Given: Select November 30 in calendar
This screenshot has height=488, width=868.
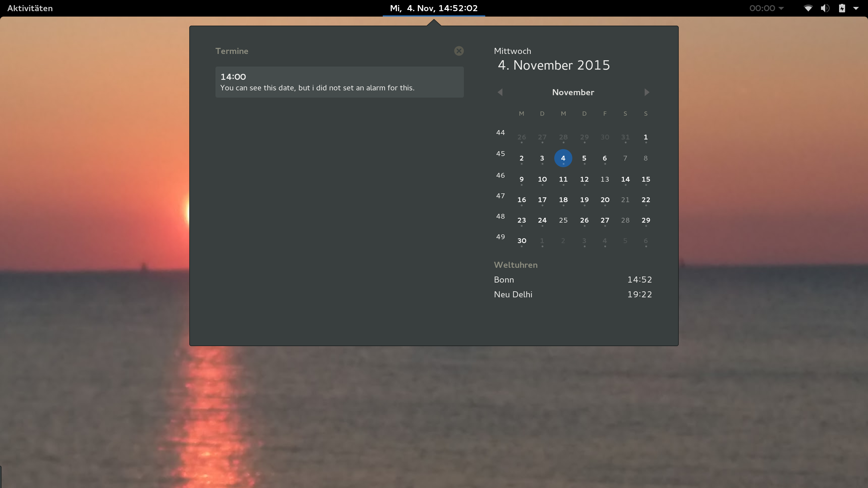Looking at the screenshot, I should click(522, 241).
